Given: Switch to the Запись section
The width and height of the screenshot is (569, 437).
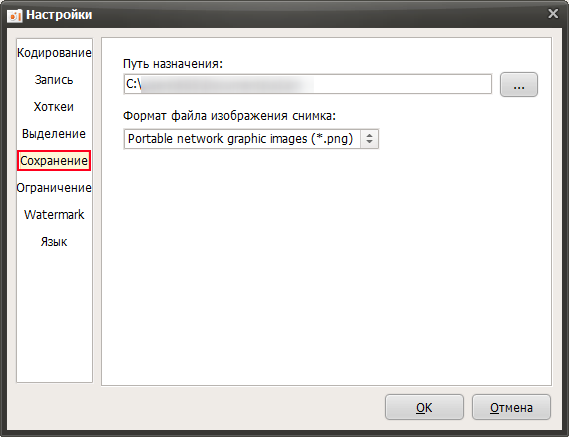Looking at the screenshot, I should click(x=54, y=80).
